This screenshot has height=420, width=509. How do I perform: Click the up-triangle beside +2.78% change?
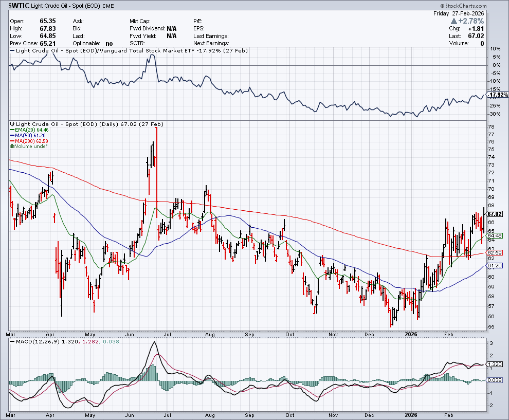tap(455, 21)
